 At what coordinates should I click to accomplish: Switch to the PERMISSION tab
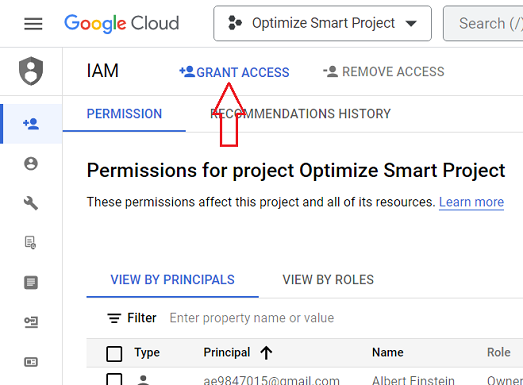pyautogui.click(x=124, y=114)
